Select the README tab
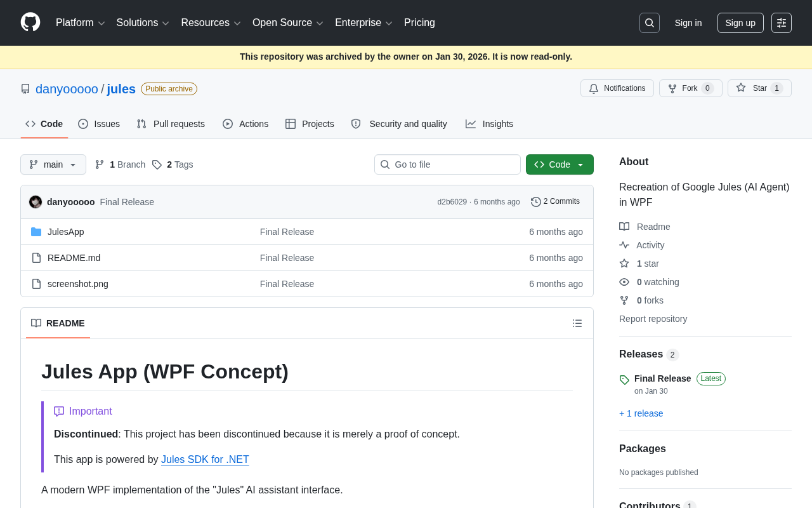 point(58,323)
